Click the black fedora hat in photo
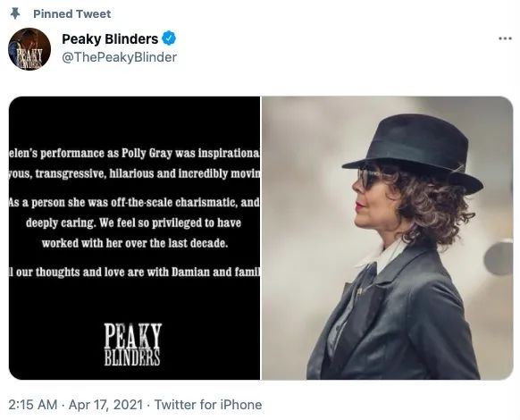 [414, 153]
